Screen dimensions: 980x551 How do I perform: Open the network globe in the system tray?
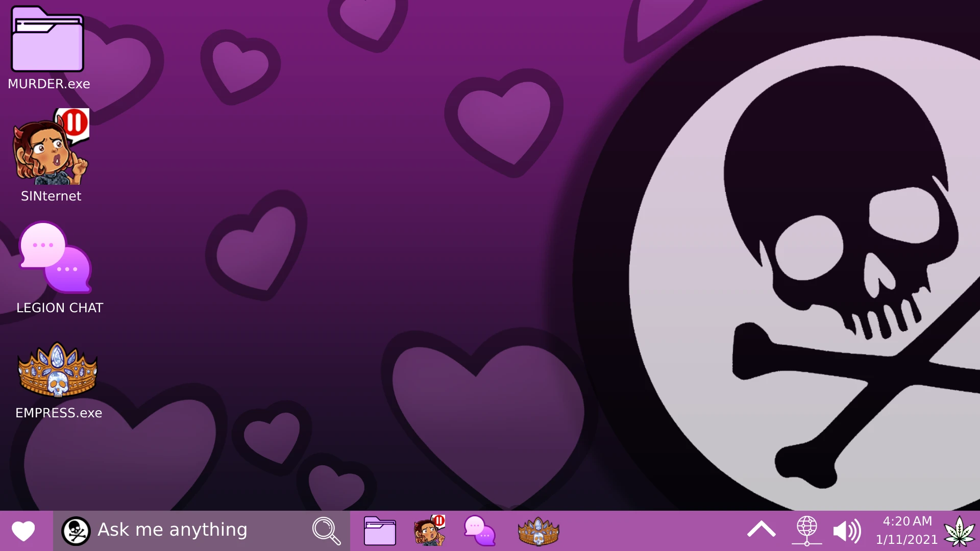pos(807,531)
